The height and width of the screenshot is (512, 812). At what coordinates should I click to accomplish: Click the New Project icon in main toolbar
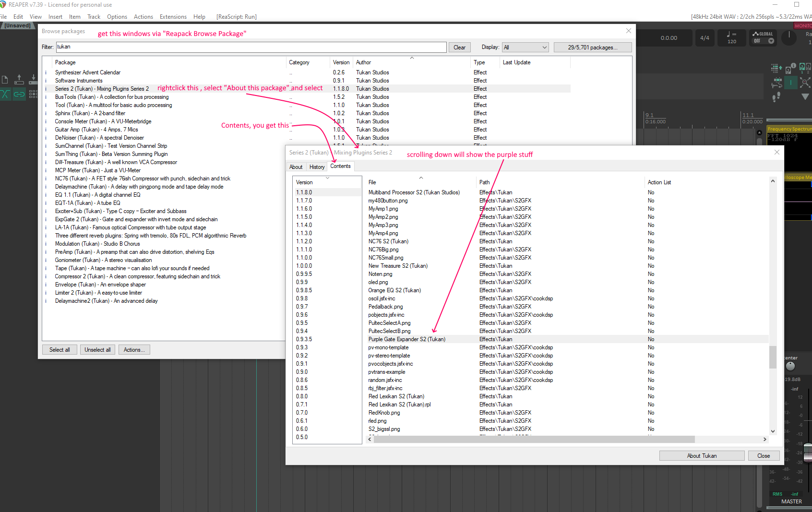(x=5, y=80)
